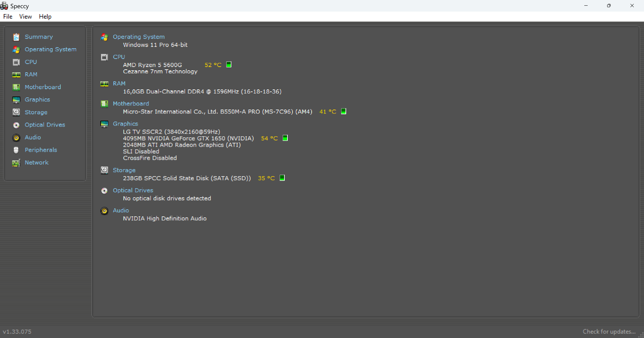Screen dimensions: 644x338
Task: Click the 16,0GB Dual-Channel DDR4 RAM line
Action: [x=202, y=91]
